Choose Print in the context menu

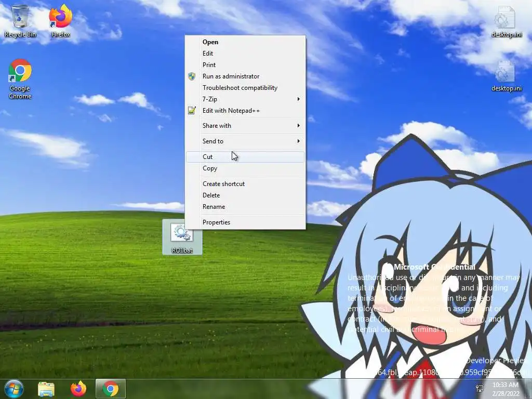click(x=245, y=65)
